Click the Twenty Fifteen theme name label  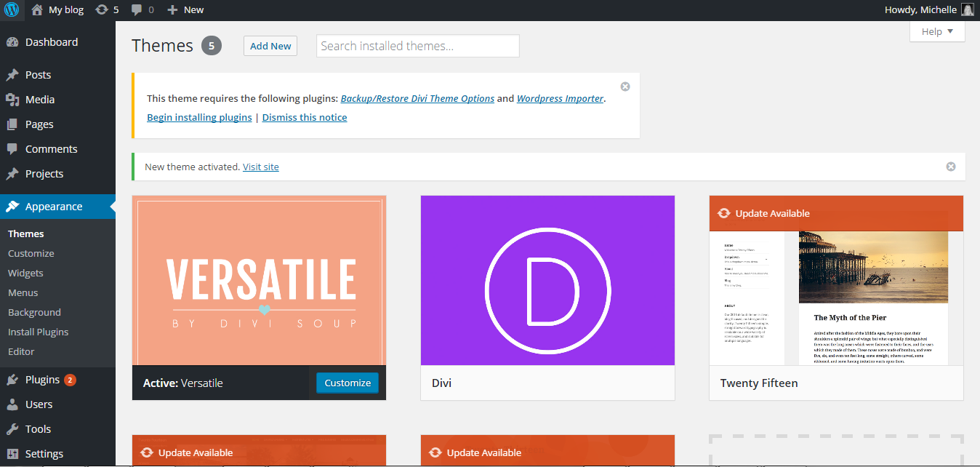pos(759,383)
